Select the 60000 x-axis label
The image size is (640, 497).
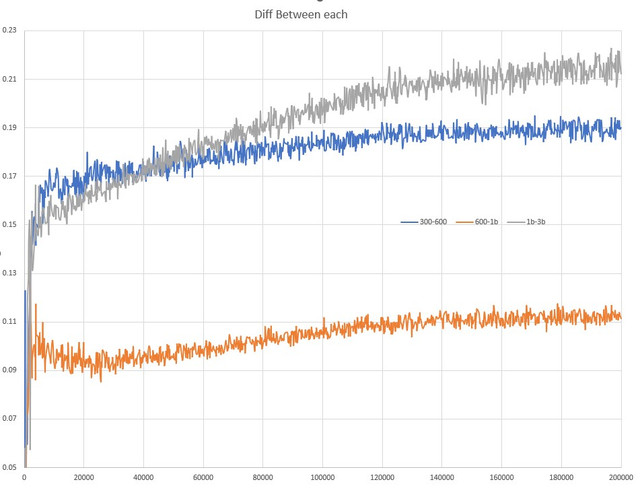(x=203, y=477)
